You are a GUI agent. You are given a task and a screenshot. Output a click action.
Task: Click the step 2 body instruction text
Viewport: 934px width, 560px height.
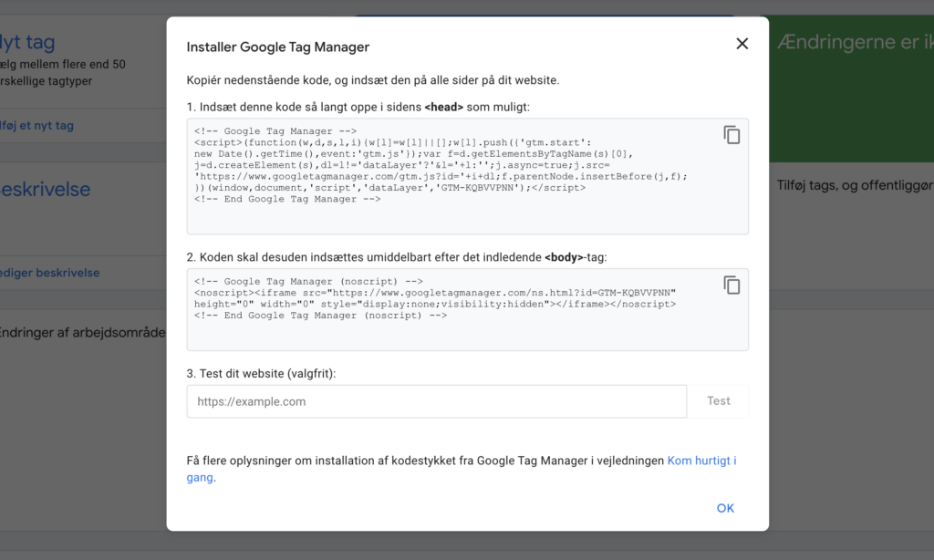397,257
